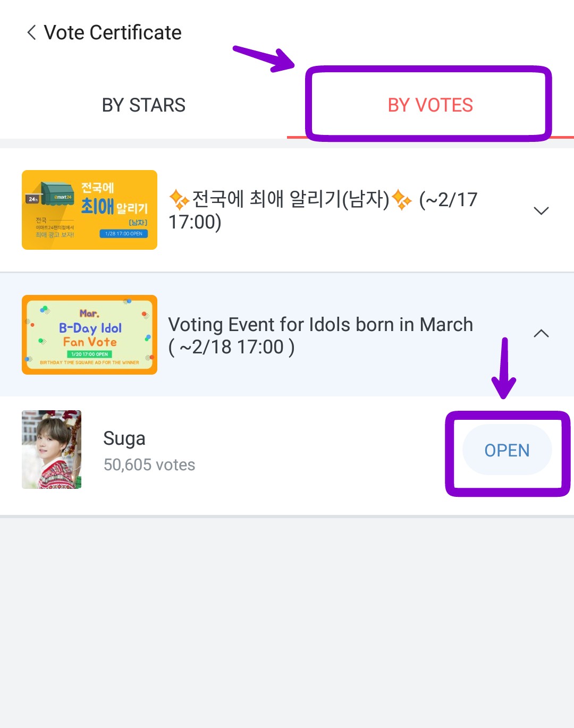Image resolution: width=574 pixels, height=728 pixels.
Task: Tap Suga's profile photo
Action: pyautogui.click(x=52, y=450)
